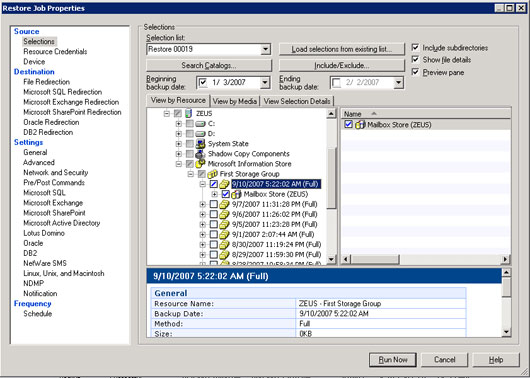Open the Notification settings page

tap(40, 293)
